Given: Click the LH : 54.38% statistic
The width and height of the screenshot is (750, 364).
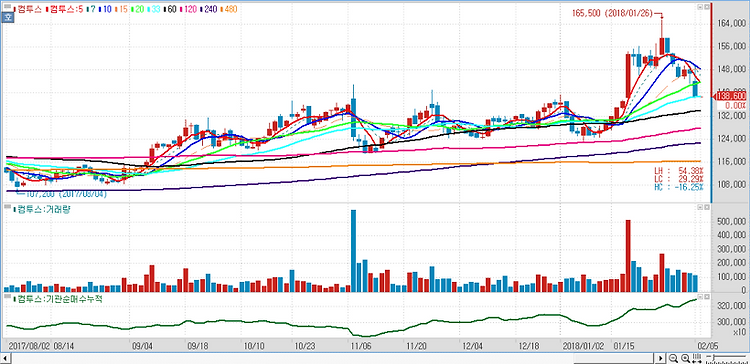Looking at the screenshot, I should [678, 171].
